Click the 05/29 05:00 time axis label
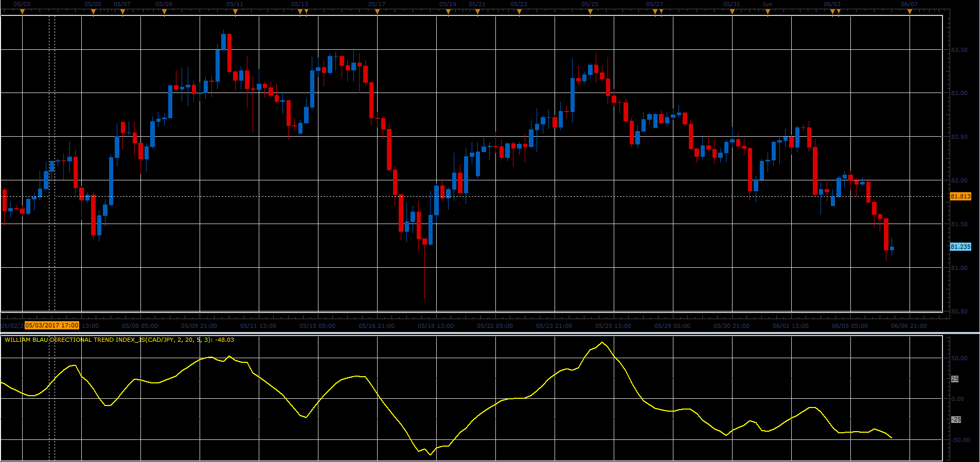Screen dimensions: 980x462 [672, 326]
